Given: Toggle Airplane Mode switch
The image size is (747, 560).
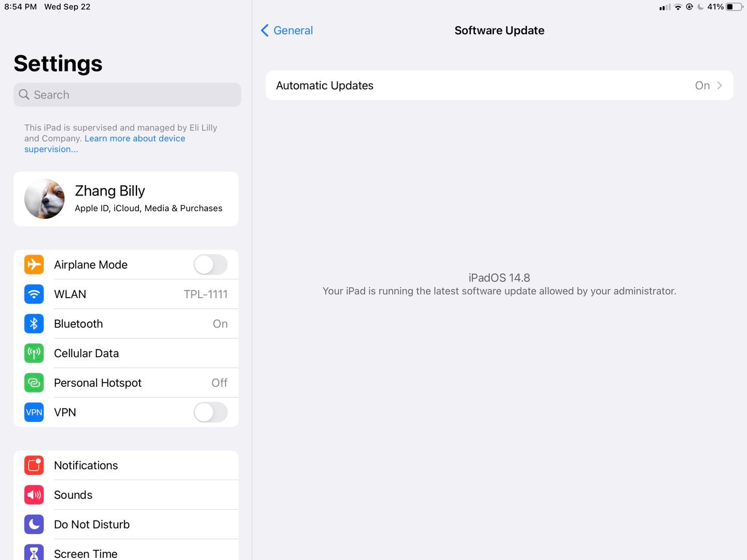Looking at the screenshot, I should coord(211,264).
